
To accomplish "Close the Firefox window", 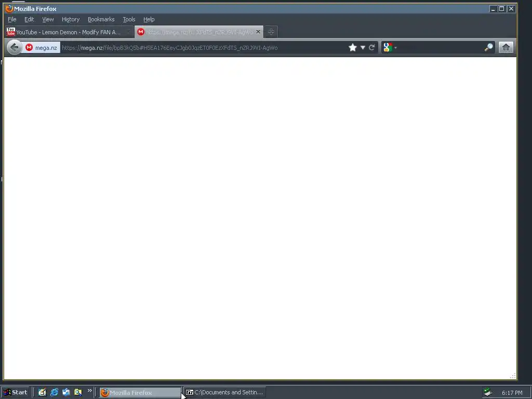I will click(x=511, y=9).
